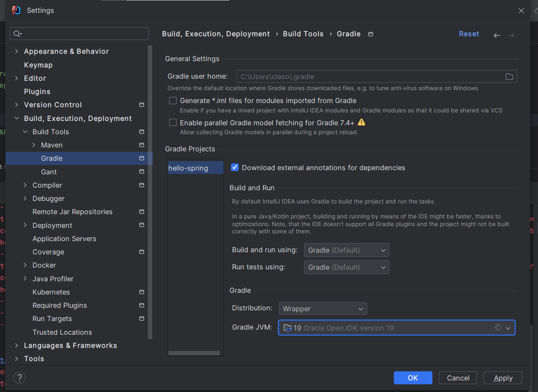Screen dimensions: 538x392
Task: Click the settings search input field
Action: pyautogui.click(x=79, y=34)
